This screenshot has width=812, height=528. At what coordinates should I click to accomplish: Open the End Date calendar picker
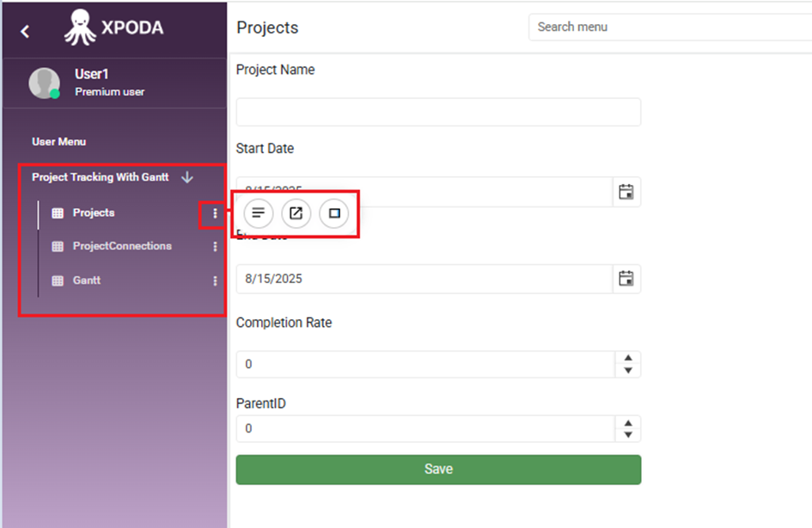click(x=626, y=279)
